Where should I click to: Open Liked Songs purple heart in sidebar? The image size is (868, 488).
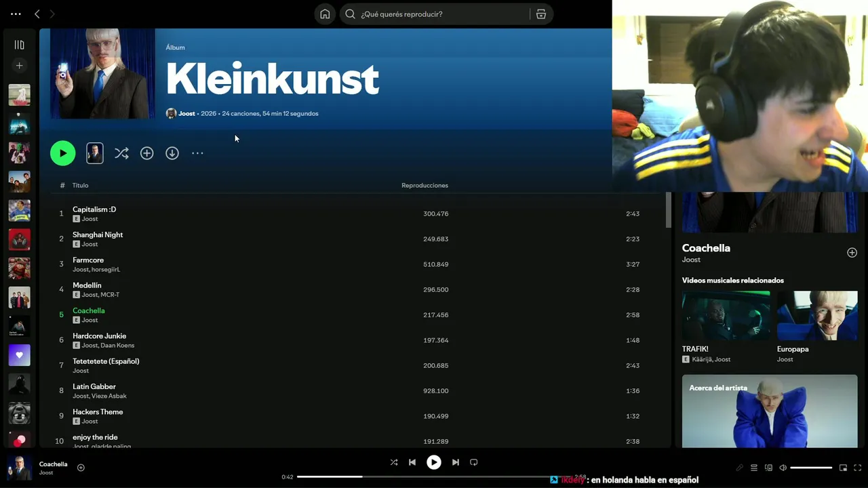tap(19, 355)
